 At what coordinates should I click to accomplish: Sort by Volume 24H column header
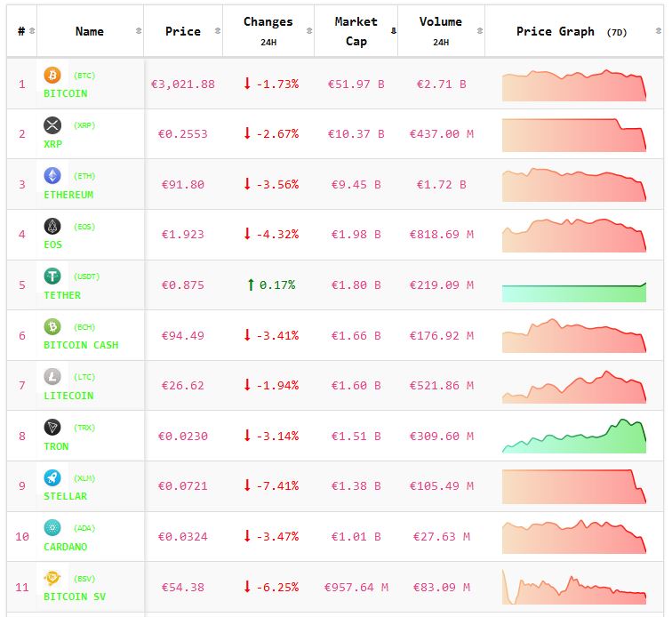(440, 31)
